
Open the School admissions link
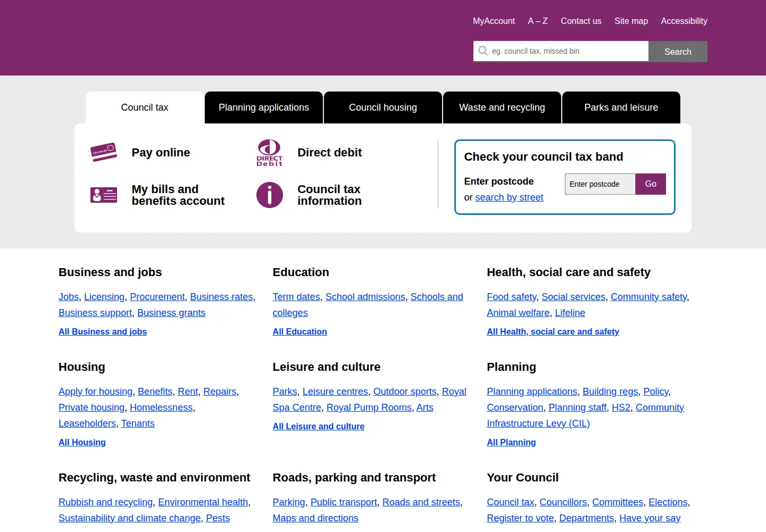[x=365, y=297]
